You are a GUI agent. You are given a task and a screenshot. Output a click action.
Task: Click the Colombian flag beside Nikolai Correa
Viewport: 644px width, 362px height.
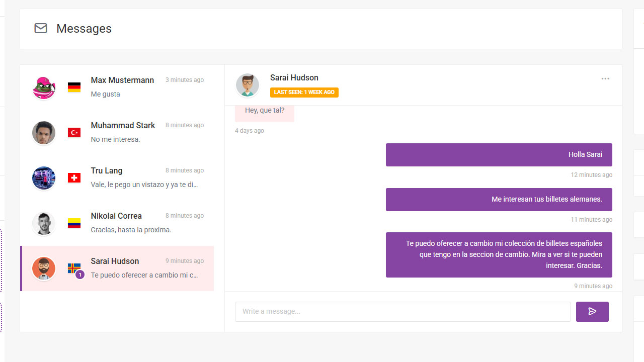(x=74, y=223)
